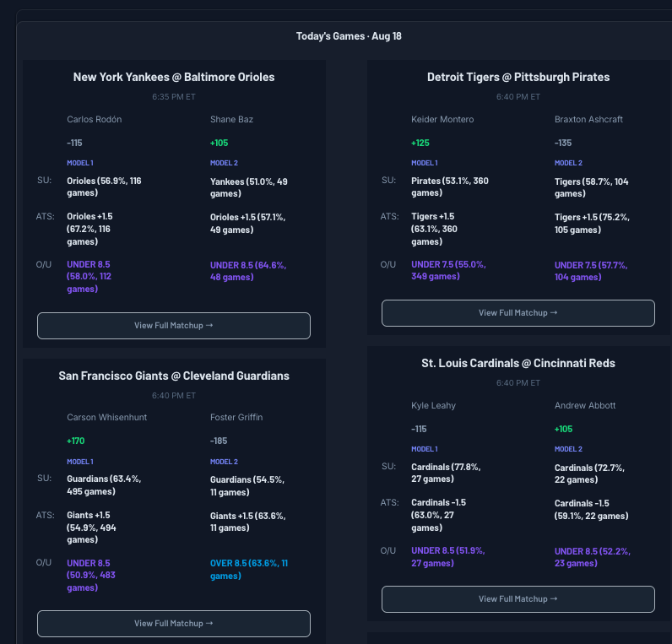Click MODEL 2 label in Giants-Guardians card

tap(224, 462)
